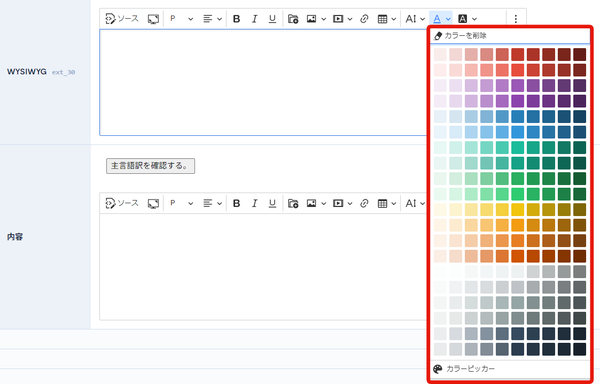The width and height of the screenshot is (600, 384).
Task: Click insert-file folder icon in 内容 toolbar
Action: (x=293, y=203)
